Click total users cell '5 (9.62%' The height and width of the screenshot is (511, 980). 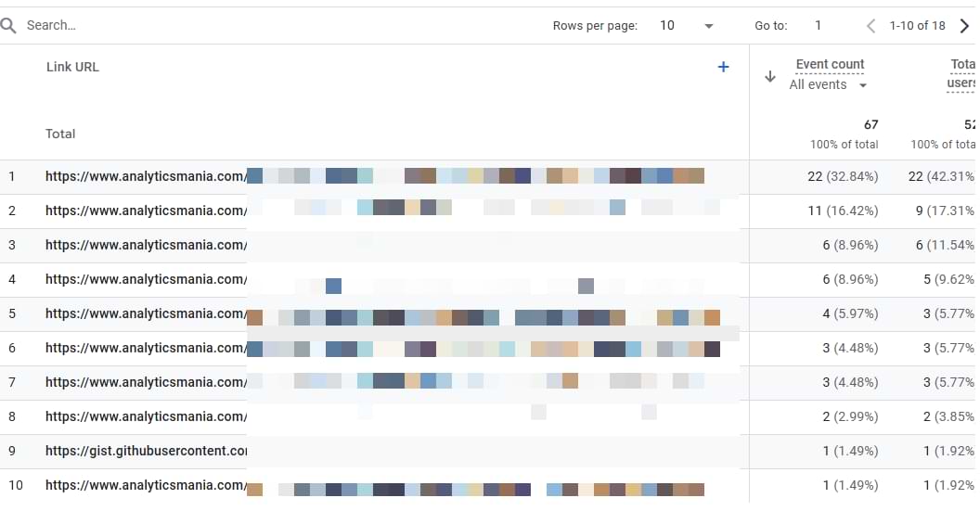[948, 279]
